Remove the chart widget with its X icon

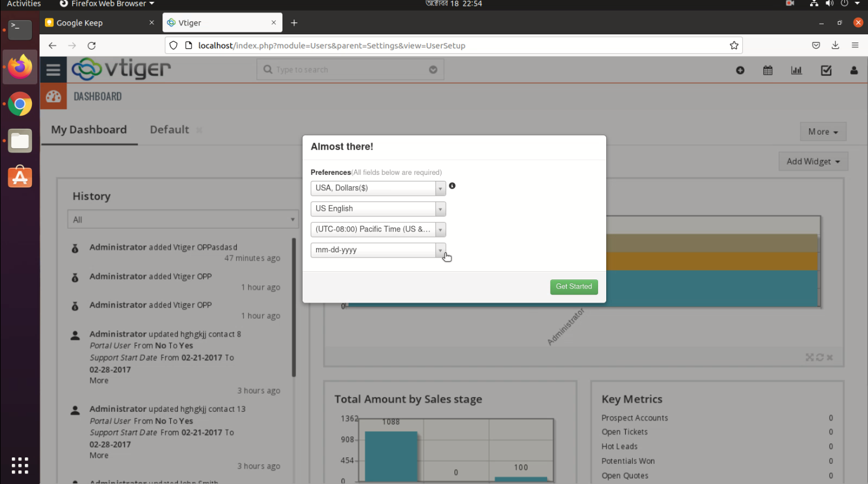(x=829, y=357)
